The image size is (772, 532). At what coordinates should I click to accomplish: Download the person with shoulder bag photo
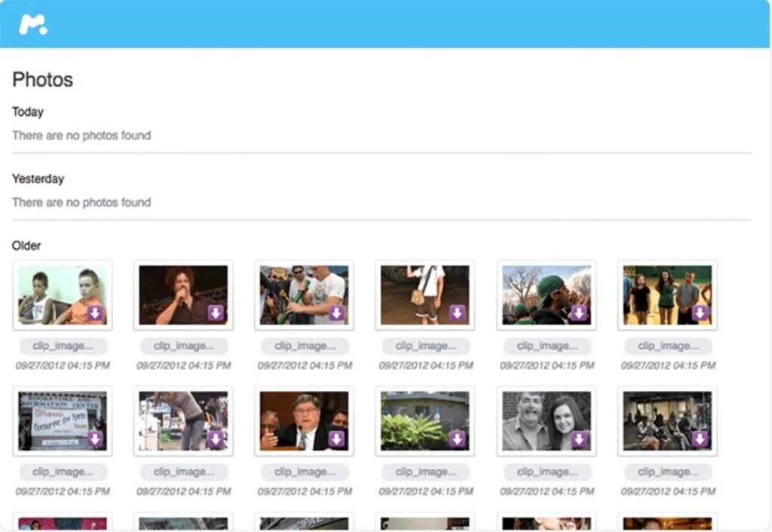point(458,313)
